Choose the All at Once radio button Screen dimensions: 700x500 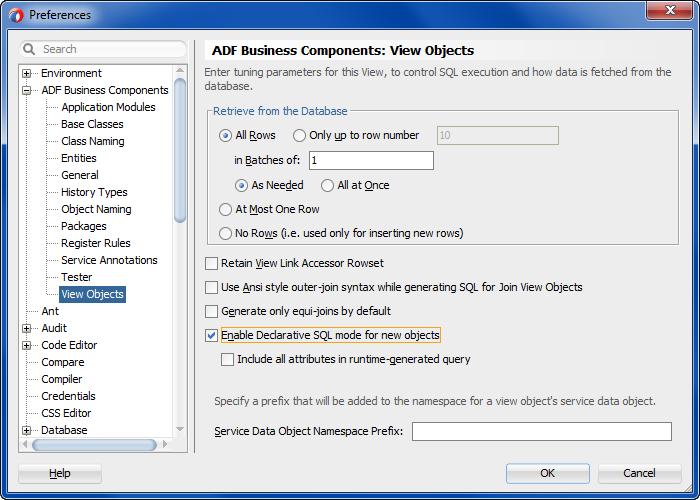point(327,185)
